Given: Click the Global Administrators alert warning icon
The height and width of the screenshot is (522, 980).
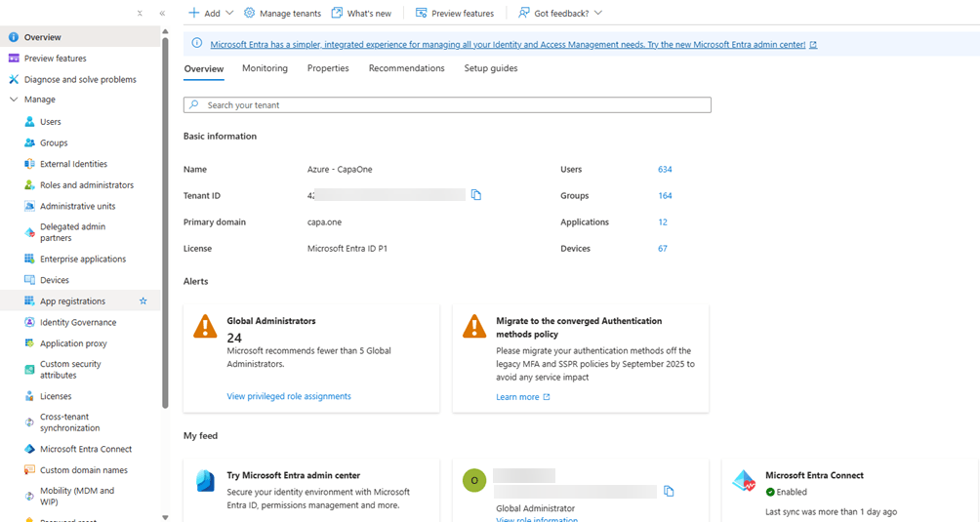Looking at the screenshot, I should (x=205, y=326).
